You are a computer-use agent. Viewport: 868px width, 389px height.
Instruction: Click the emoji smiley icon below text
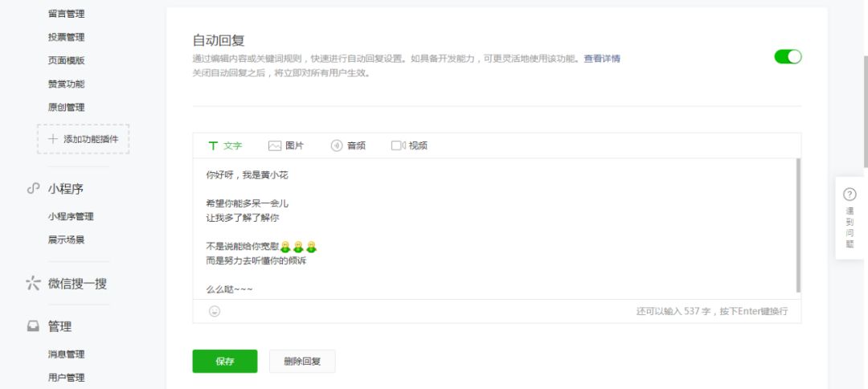click(x=215, y=311)
